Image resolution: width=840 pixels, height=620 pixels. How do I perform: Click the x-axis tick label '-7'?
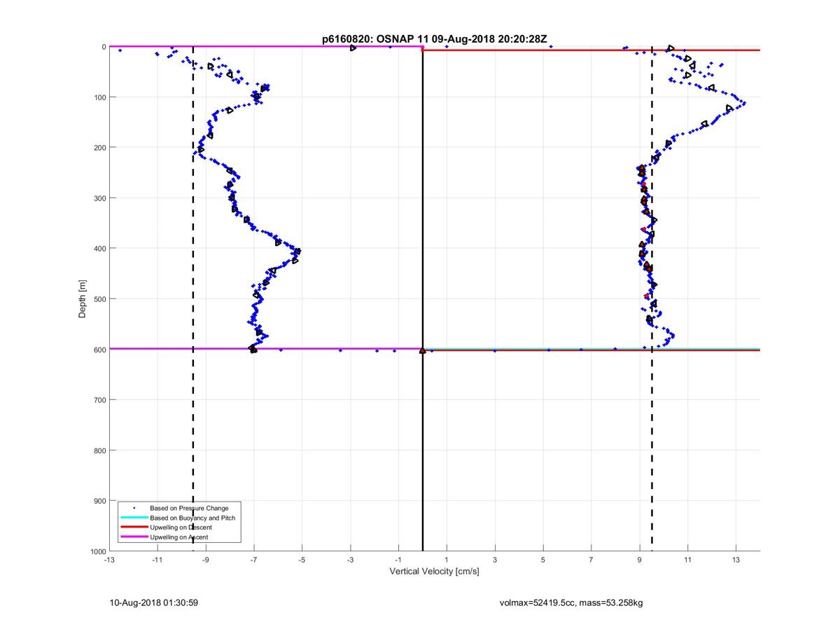(x=253, y=560)
